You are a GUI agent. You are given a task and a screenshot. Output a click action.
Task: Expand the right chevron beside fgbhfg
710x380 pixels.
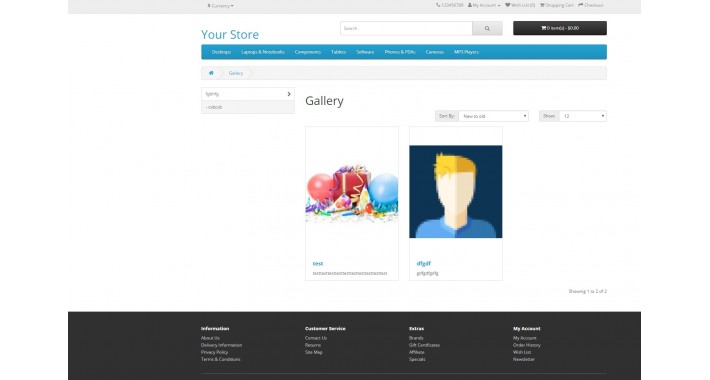289,94
